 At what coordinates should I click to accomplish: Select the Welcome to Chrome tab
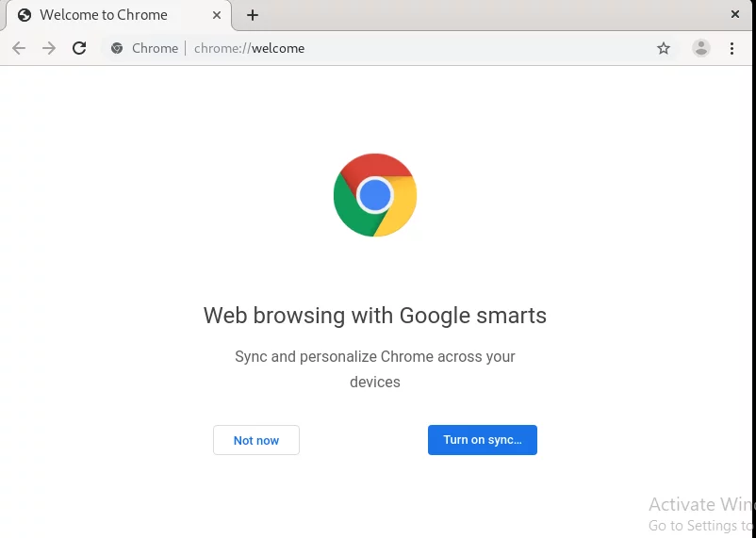point(118,15)
